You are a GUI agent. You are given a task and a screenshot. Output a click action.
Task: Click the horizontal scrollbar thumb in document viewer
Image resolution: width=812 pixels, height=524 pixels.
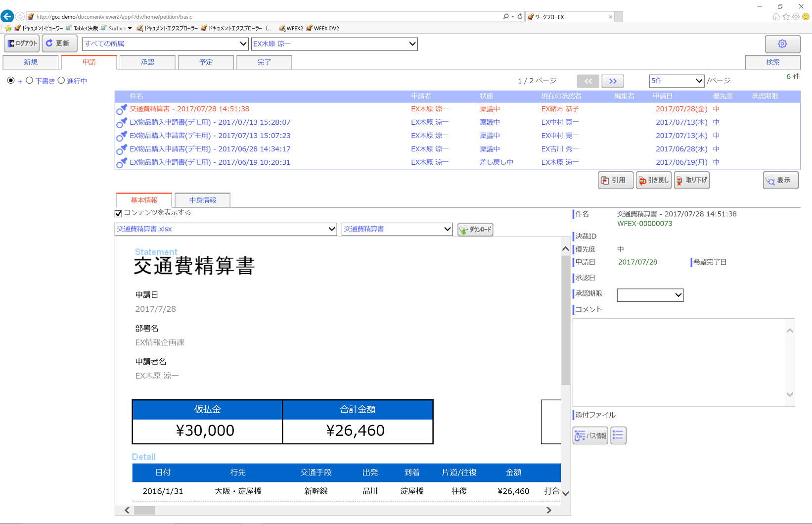click(x=144, y=510)
